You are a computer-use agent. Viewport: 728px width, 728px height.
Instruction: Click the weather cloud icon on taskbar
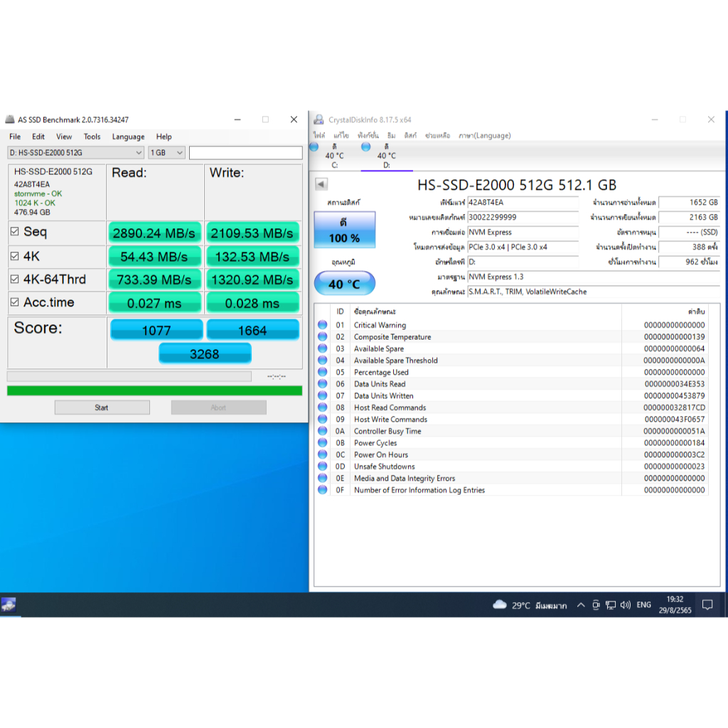(x=500, y=605)
